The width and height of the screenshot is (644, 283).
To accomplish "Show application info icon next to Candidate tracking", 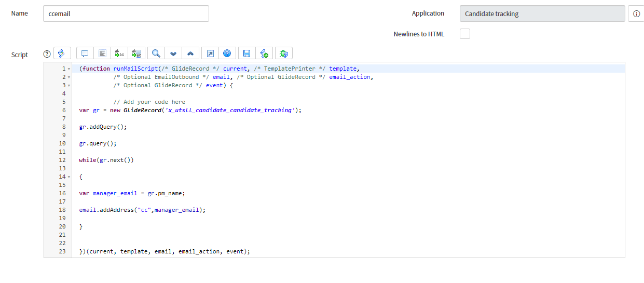I will tap(636, 14).
